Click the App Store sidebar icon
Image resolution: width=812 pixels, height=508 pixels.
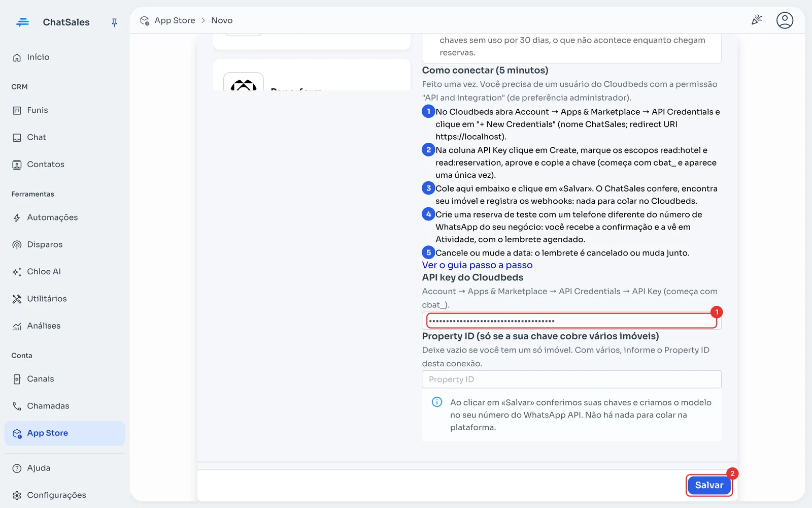point(17,433)
